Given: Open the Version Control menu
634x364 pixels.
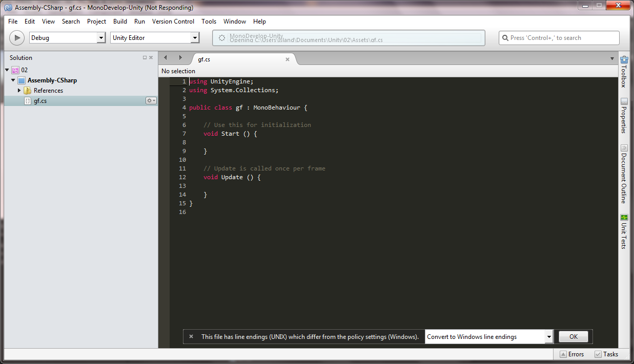Looking at the screenshot, I should 173,22.
